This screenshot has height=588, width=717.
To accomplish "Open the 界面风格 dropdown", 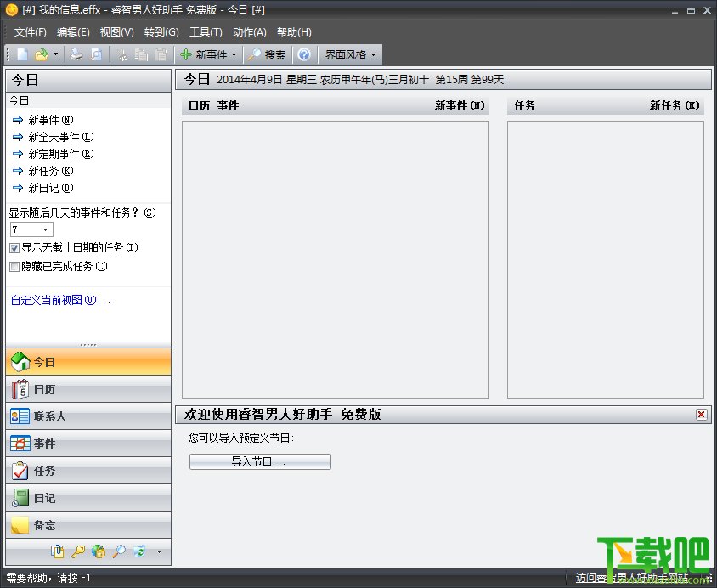I will click(x=350, y=55).
